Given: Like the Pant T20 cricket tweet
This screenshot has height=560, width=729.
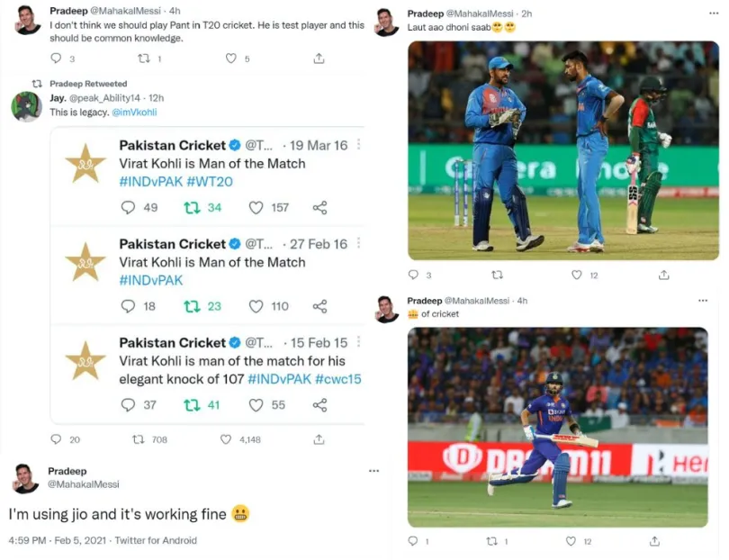Looking at the screenshot, I should click(x=231, y=59).
